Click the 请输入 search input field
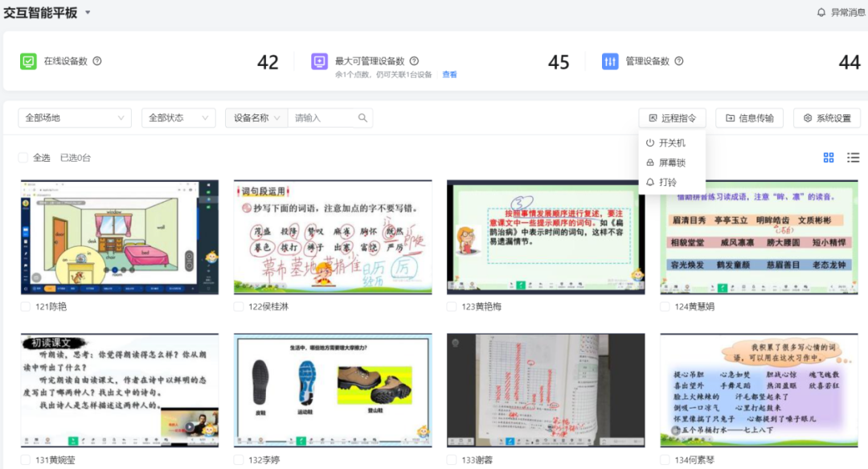The width and height of the screenshot is (868, 469). (x=321, y=118)
